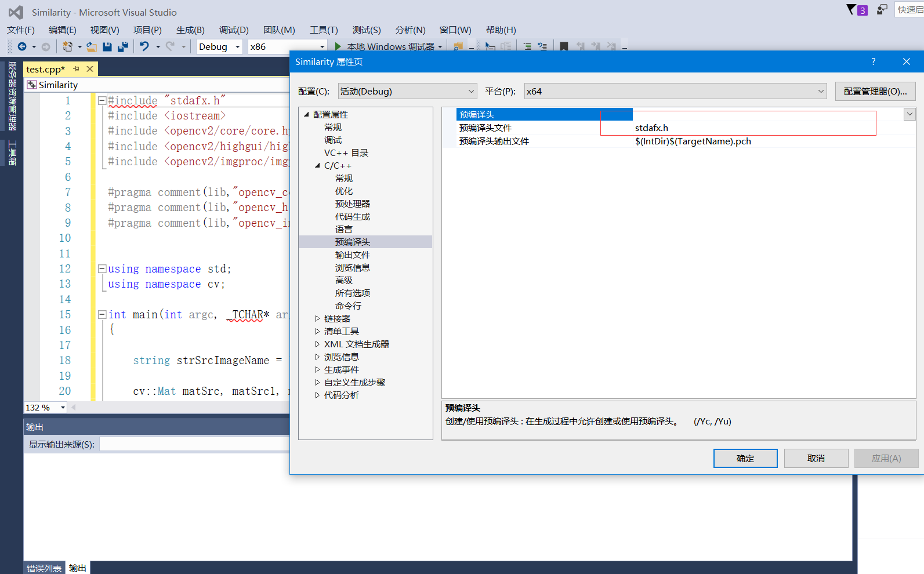
Task: Click the Apply (应用) button
Action: (x=886, y=458)
